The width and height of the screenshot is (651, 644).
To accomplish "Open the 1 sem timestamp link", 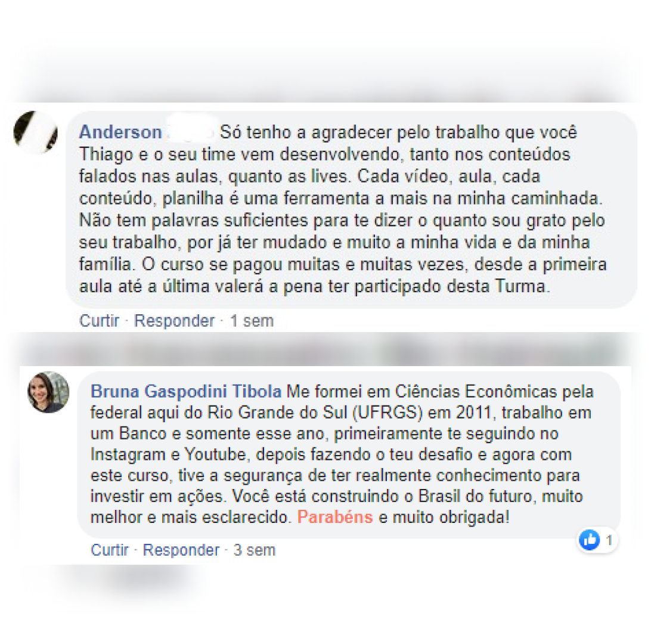I will pos(252,321).
